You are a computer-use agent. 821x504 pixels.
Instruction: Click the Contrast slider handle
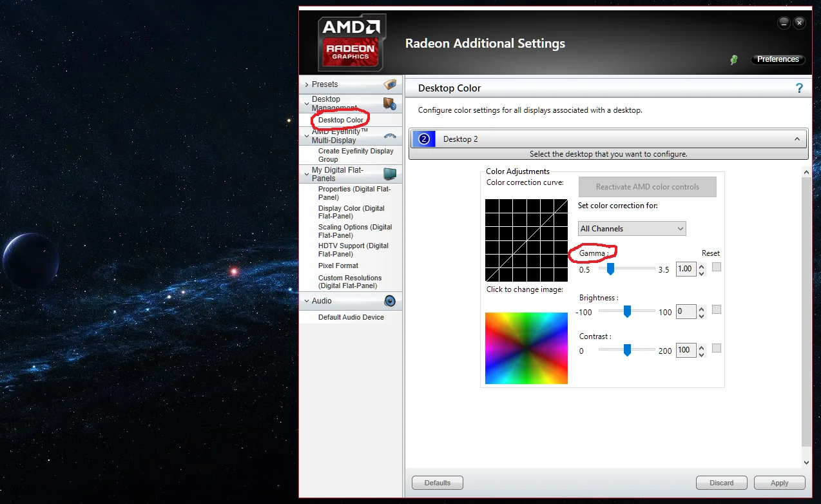coord(626,351)
